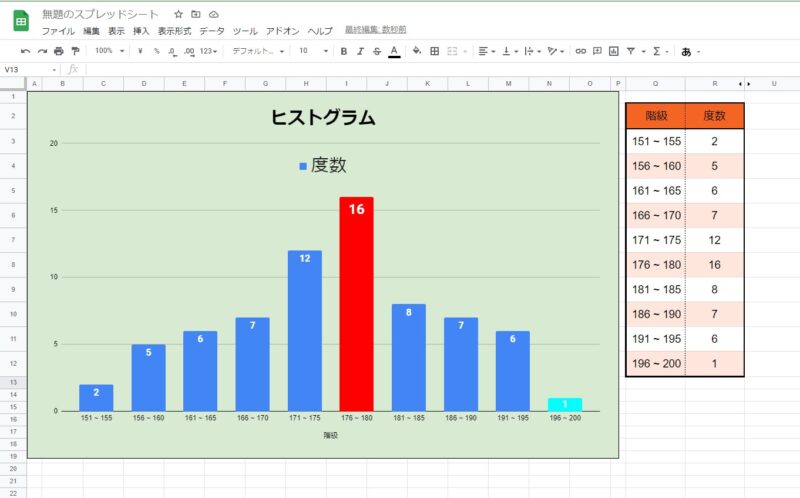The height and width of the screenshot is (498, 800).
Task: Toggle bold formatting
Action: pos(344,51)
